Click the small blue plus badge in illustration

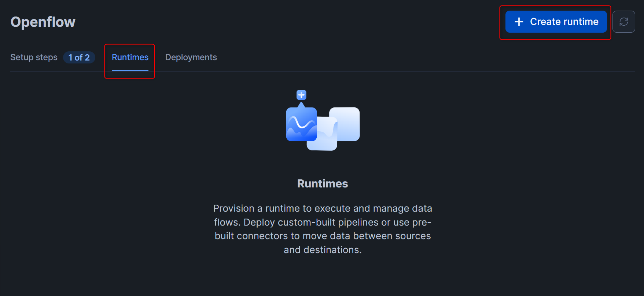301,95
